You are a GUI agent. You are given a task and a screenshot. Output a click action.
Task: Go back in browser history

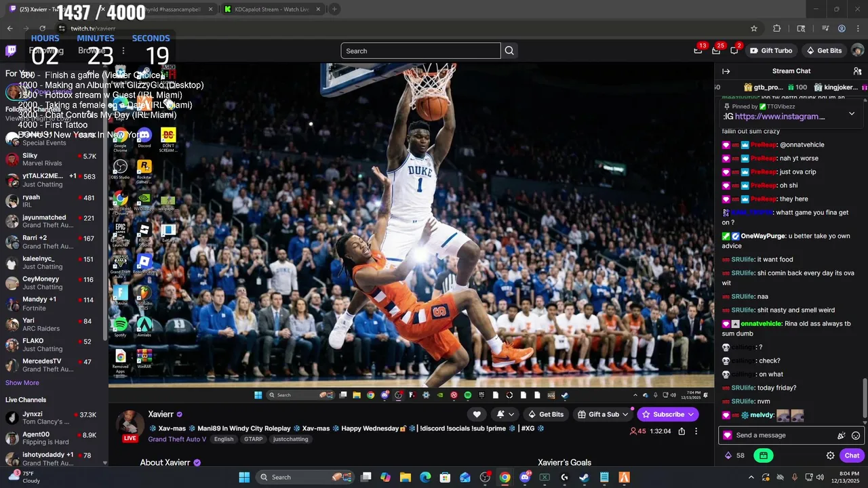[9, 28]
